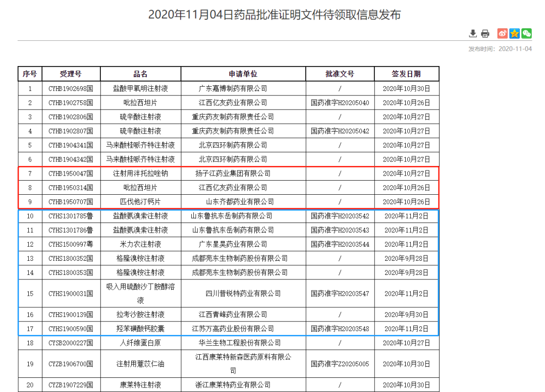
Task: Select cell CYHB1950314国
Action: click(x=71, y=188)
